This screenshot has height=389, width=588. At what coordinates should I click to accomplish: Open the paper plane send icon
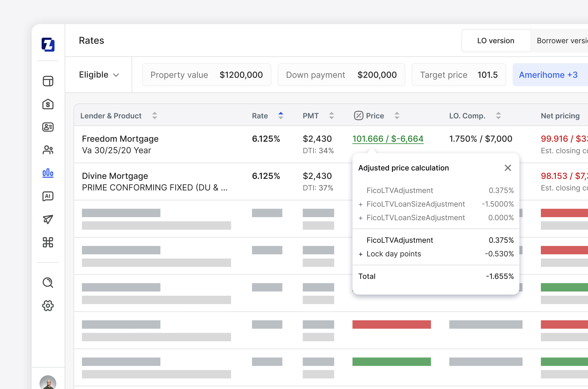pyautogui.click(x=48, y=219)
